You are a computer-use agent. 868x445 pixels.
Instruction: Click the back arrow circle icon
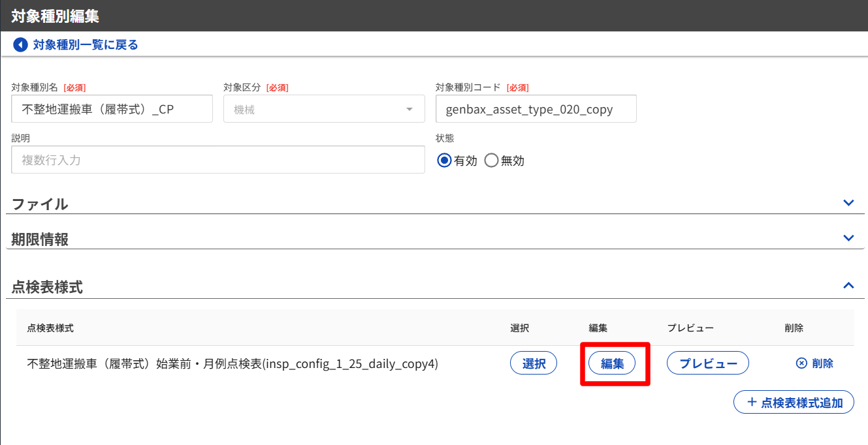[20, 45]
